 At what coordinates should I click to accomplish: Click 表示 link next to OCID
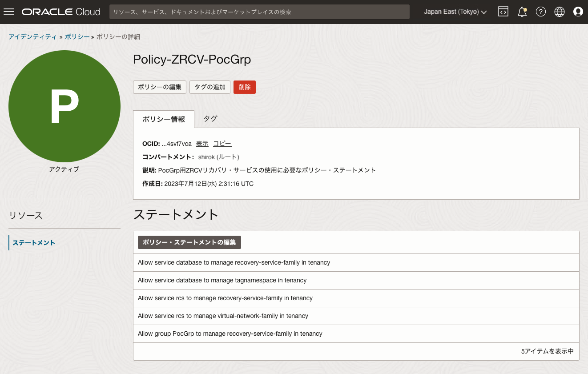(202, 144)
